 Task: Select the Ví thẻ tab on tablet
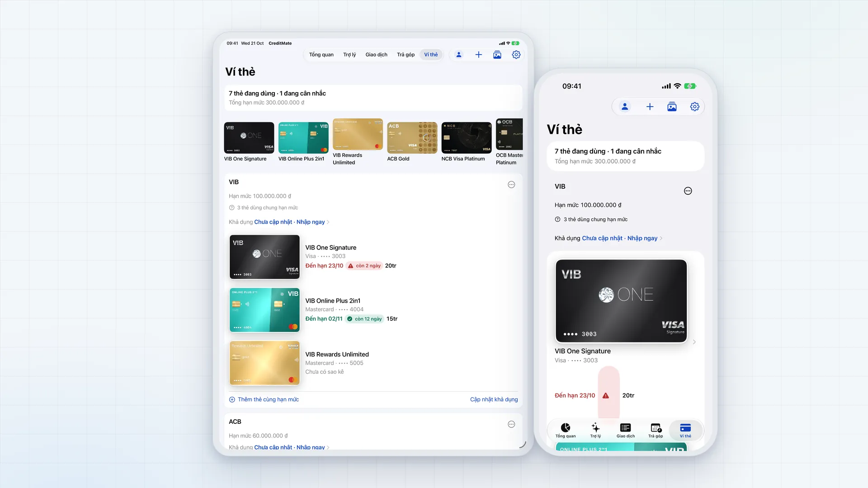pos(431,55)
